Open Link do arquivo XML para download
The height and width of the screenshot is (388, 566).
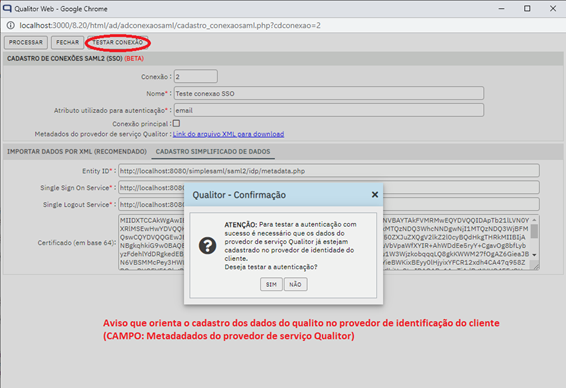[x=228, y=134]
